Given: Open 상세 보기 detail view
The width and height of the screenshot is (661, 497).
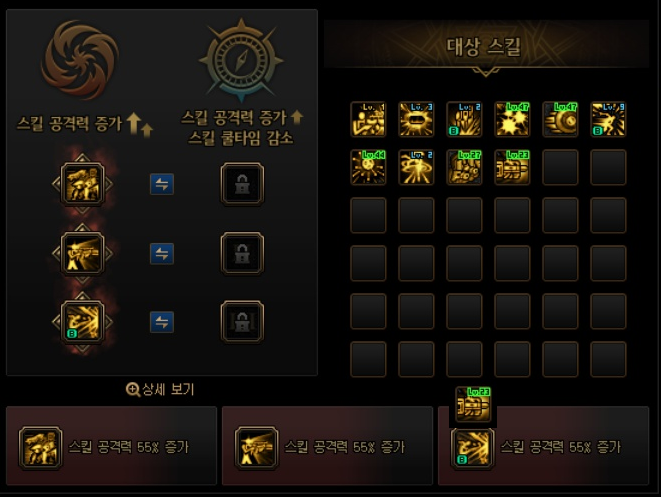Looking at the screenshot, I should point(161,389).
